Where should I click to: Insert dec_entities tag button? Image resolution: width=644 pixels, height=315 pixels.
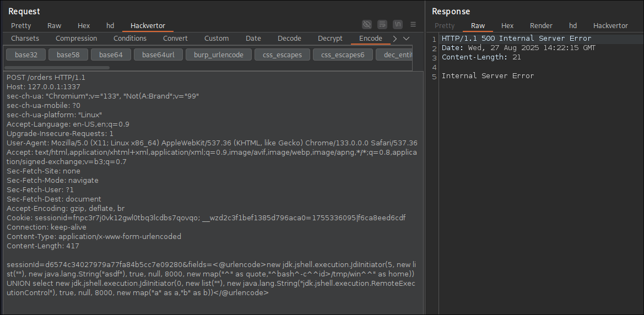(394, 55)
